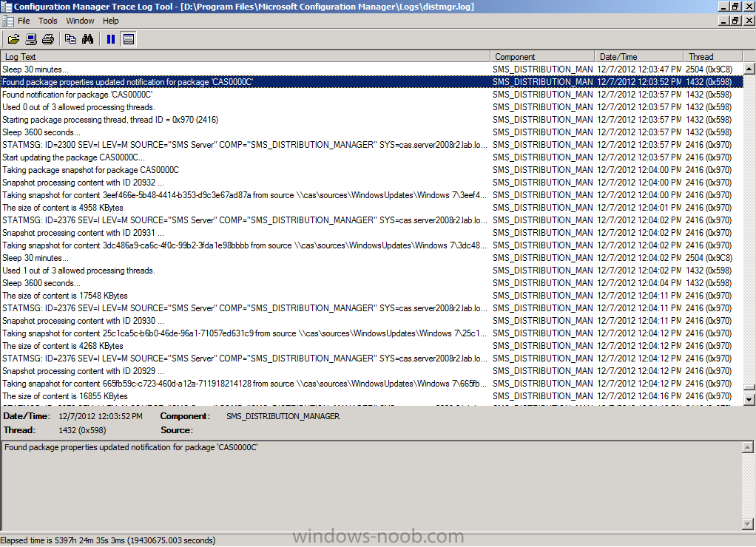Select 'Sleep 3600 seconds...' row at 12:04:04 PM
The width and height of the screenshot is (756, 547).
click(372, 283)
